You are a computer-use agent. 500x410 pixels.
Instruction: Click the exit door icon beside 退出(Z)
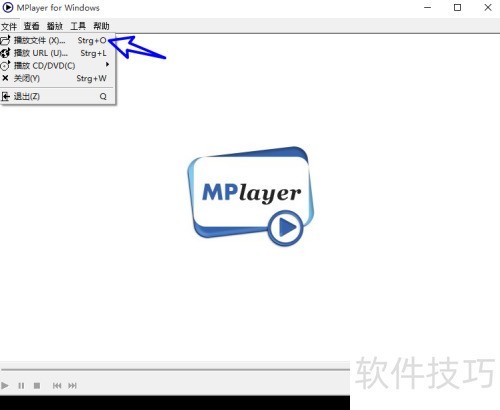click(x=5, y=96)
